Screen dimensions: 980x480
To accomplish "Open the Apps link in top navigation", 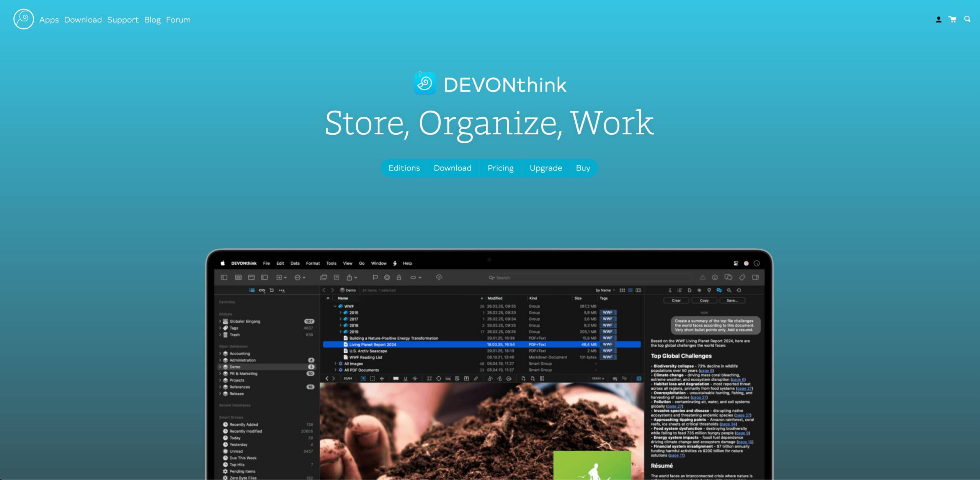I will [x=49, y=20].
